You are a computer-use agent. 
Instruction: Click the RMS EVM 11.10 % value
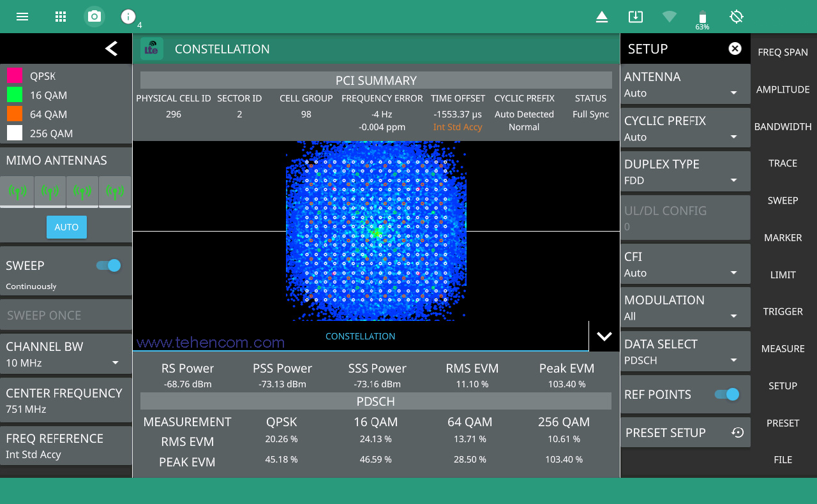pos(472,384)
